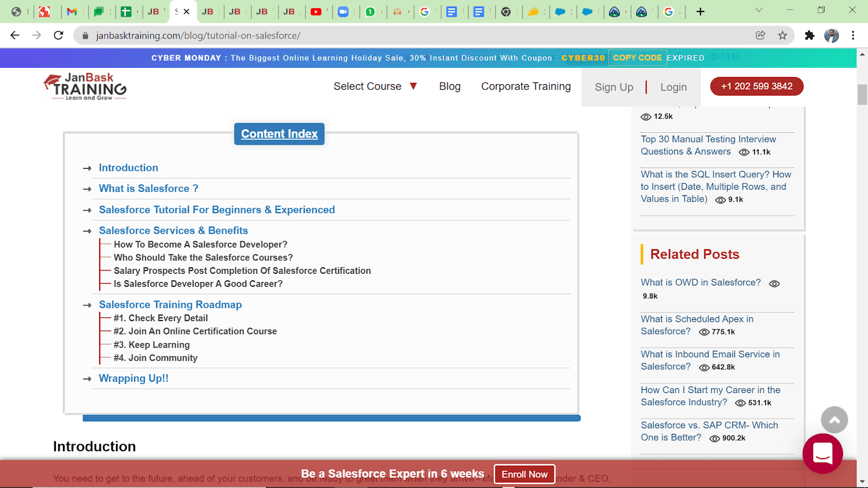Open the Chrome three-dot menu
The image size is (868, 488).
click(x=853, y=35)
